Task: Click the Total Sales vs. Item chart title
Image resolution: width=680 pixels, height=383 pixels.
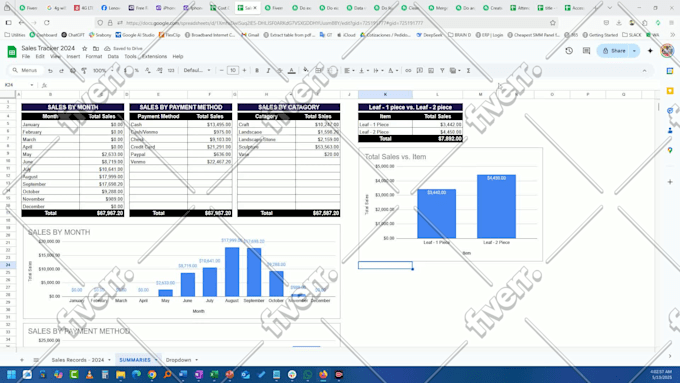Action: 396,157
